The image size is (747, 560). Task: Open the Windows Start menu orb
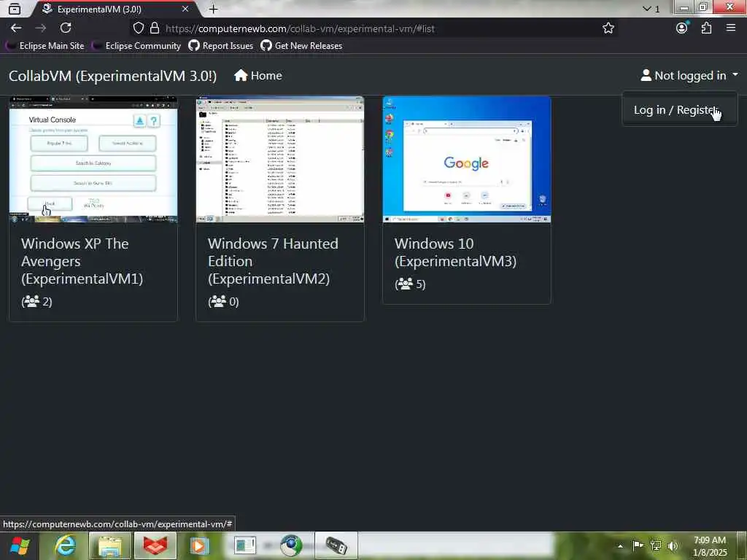(20, 545)
